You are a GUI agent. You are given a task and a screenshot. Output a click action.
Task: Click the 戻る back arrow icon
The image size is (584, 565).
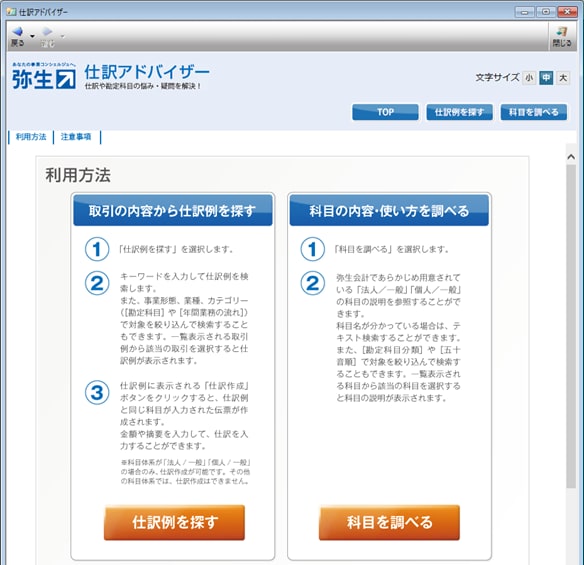[18, 32]
